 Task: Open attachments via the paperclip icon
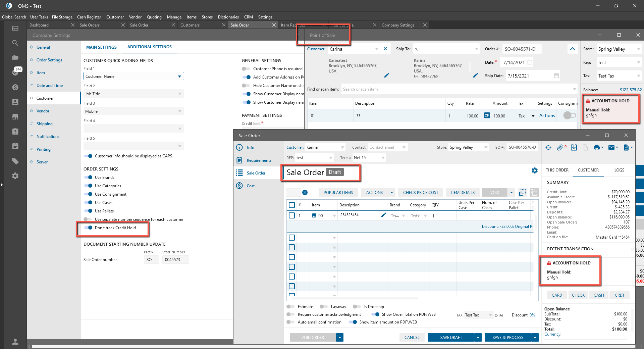pos(559,148)
